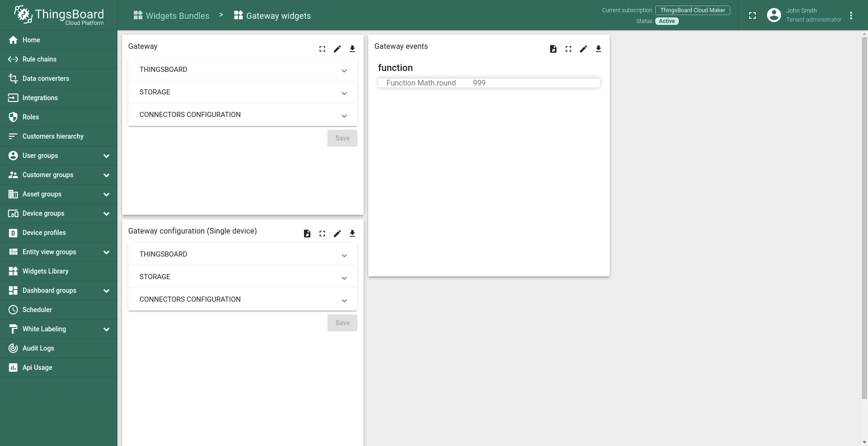Screen dimensions: 868x446
Task: Click the Api Usage icon
Action: (x=13, y=368)
